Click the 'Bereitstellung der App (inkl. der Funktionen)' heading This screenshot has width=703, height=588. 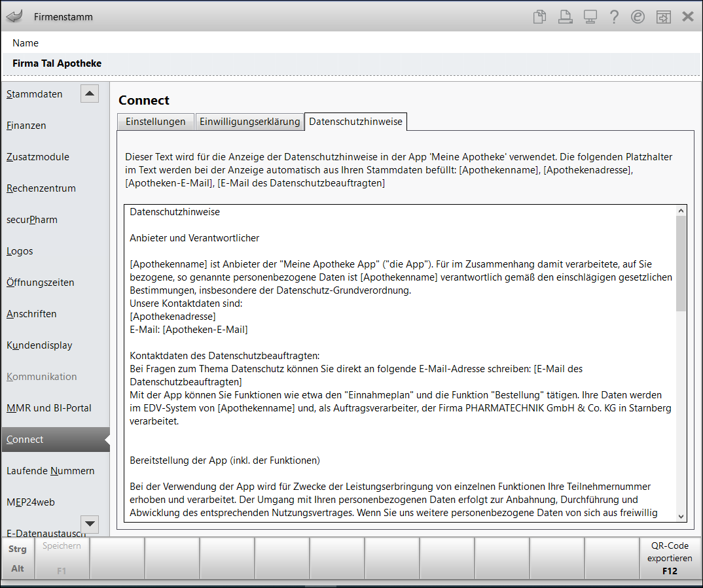click(225, 460)
